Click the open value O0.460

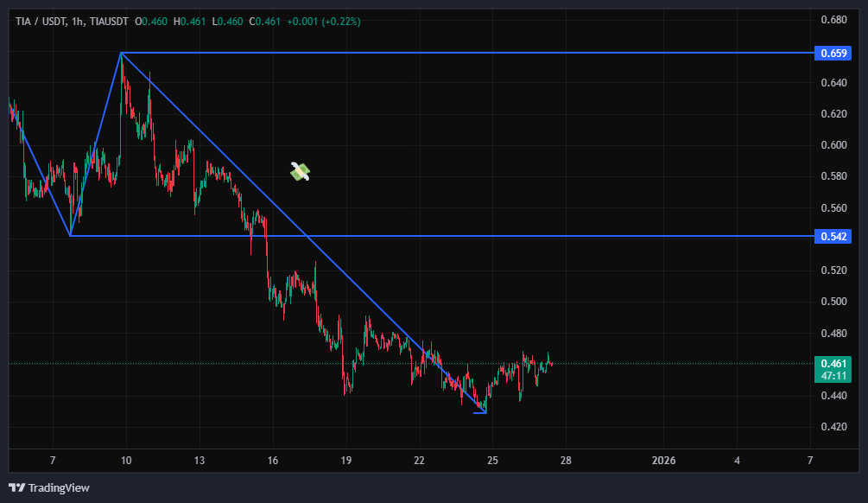(151, 22)
